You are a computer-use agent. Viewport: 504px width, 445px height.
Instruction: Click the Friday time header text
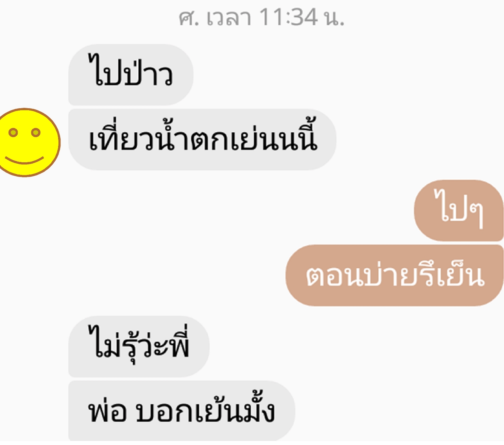pos(261,17)
